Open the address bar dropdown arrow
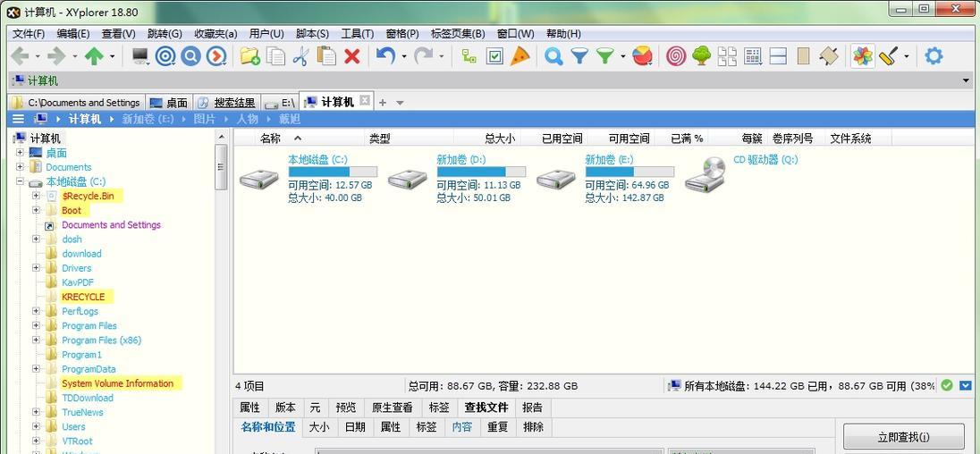The width and height of the screenshot is (980, 454). [967, 80]
